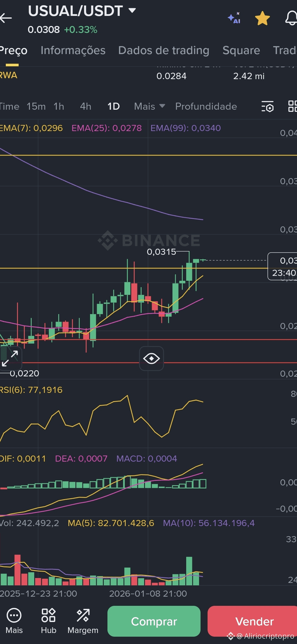This screenshot has height=644, width=297.
Task: Open the chart layout grid icon
Action: [x=293, y=107]
